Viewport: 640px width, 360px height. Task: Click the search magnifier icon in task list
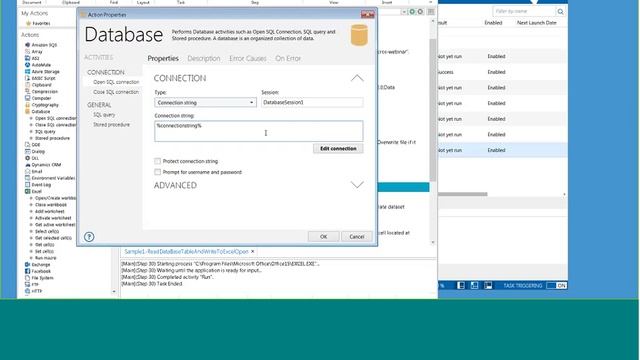[x=560, y=11]
